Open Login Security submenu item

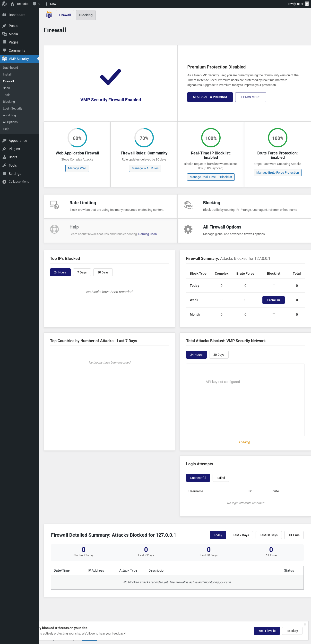pyautogui.click(x=12, y=109)
